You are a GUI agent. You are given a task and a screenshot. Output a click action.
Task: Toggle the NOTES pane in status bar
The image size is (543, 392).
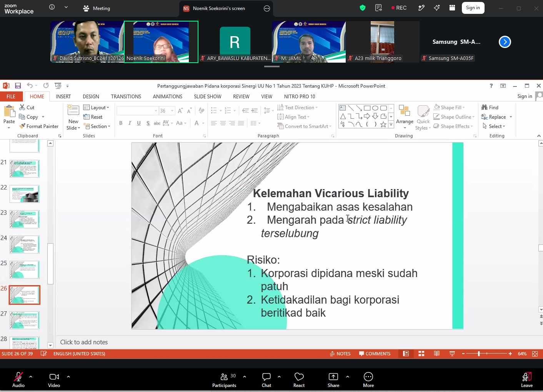click(340, 354)
